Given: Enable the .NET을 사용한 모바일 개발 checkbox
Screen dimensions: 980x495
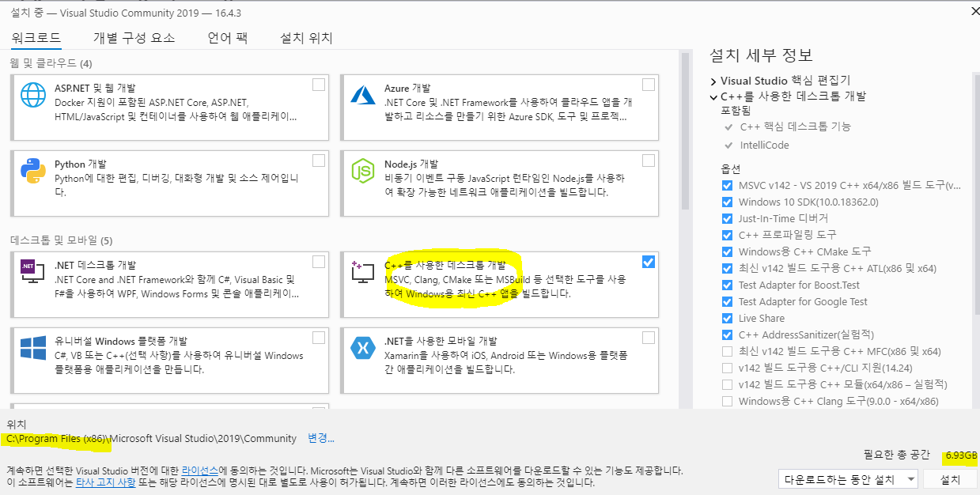Looking at the screenshot, I should click(649, 338).
